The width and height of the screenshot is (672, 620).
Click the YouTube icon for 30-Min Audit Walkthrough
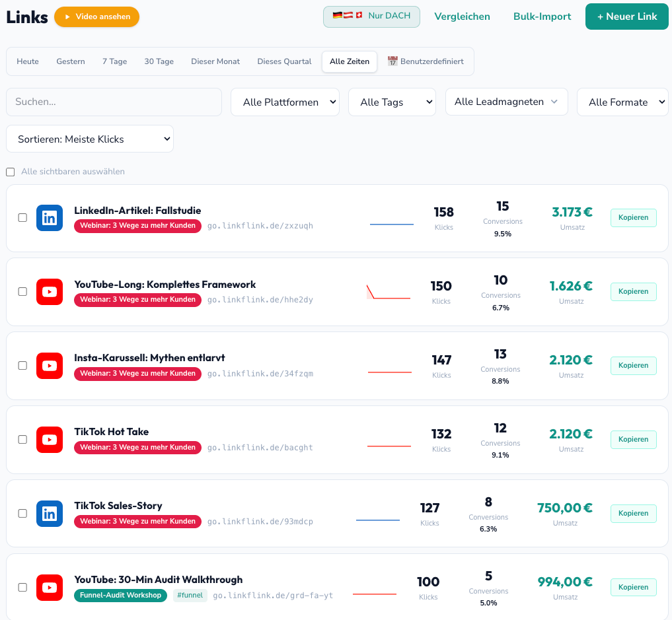(50, 588)
